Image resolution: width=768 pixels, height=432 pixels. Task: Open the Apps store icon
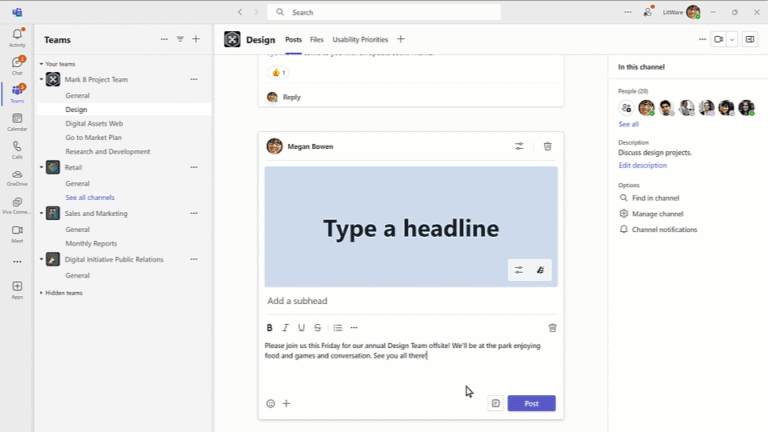click(17, 289)
